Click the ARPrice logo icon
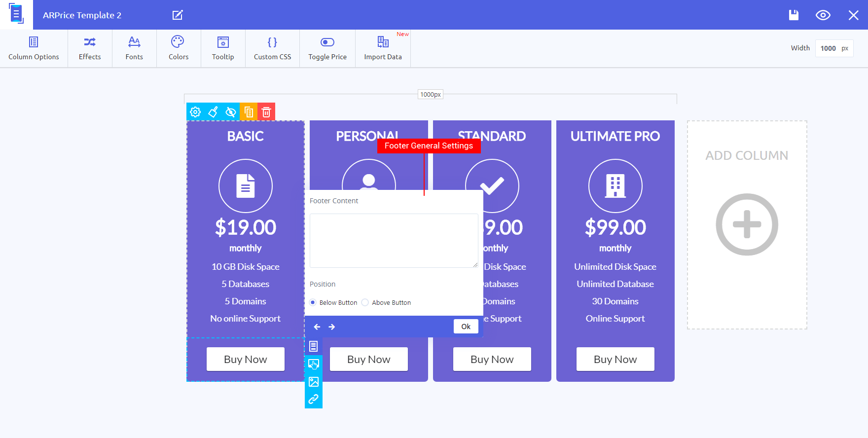 point(16,14)
